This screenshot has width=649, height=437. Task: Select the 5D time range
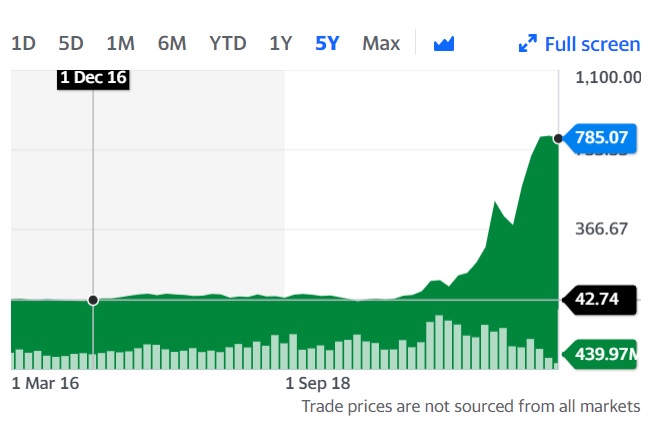(71, 43)
